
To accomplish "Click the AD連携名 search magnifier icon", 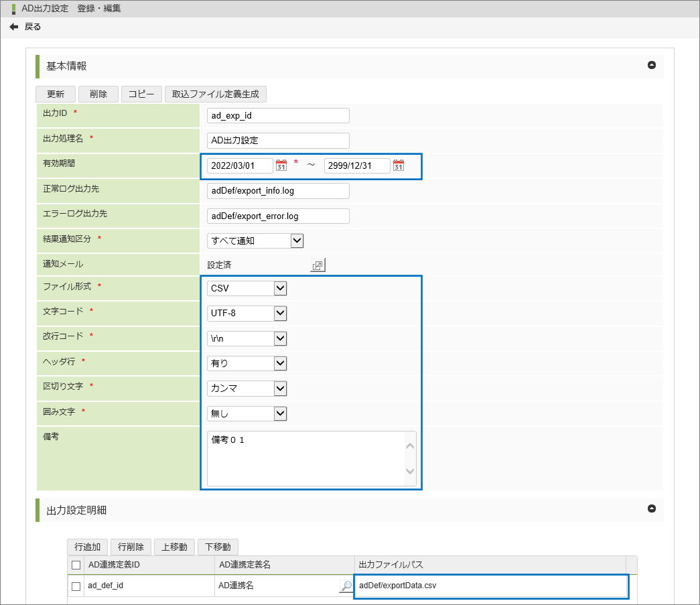I will click(346, 586).
